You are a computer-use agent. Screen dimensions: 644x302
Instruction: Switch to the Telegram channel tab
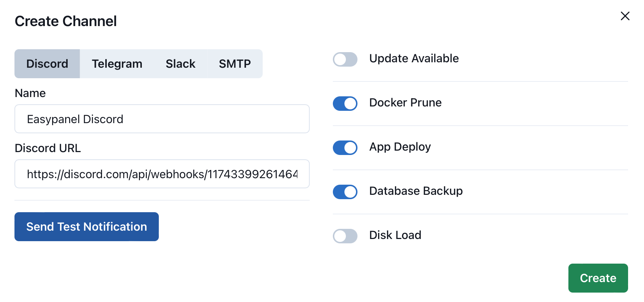tap(117, 63)
